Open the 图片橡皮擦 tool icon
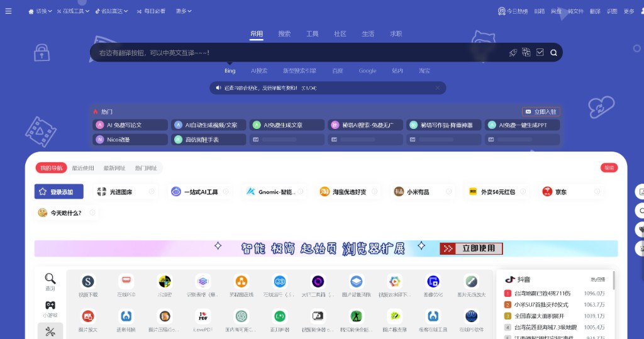The image size is (644, 339). pos(395,316)
